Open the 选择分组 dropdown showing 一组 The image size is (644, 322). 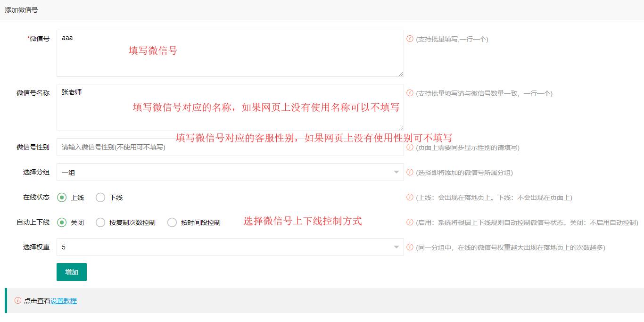point(230,172)
